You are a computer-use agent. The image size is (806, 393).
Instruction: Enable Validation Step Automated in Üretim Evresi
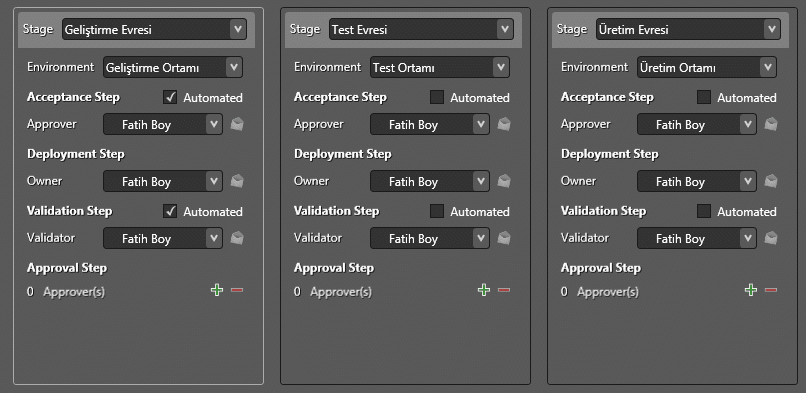(x=704, y=211)
